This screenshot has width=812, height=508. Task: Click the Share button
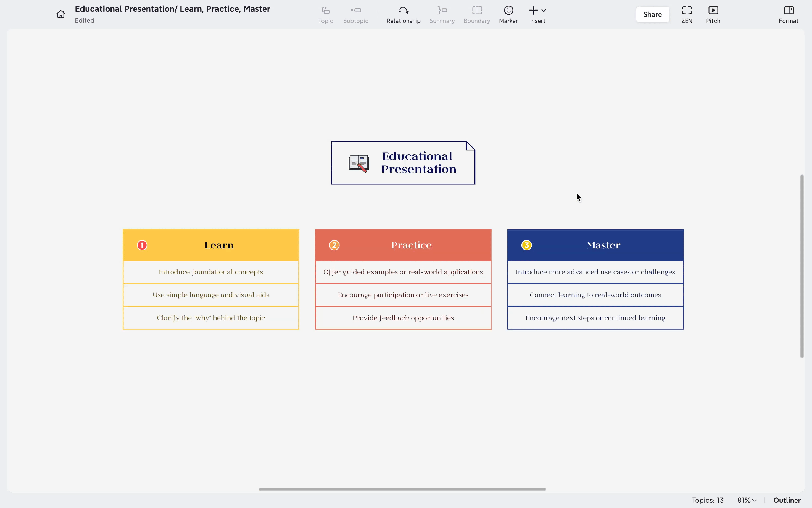tap(652, 14)
